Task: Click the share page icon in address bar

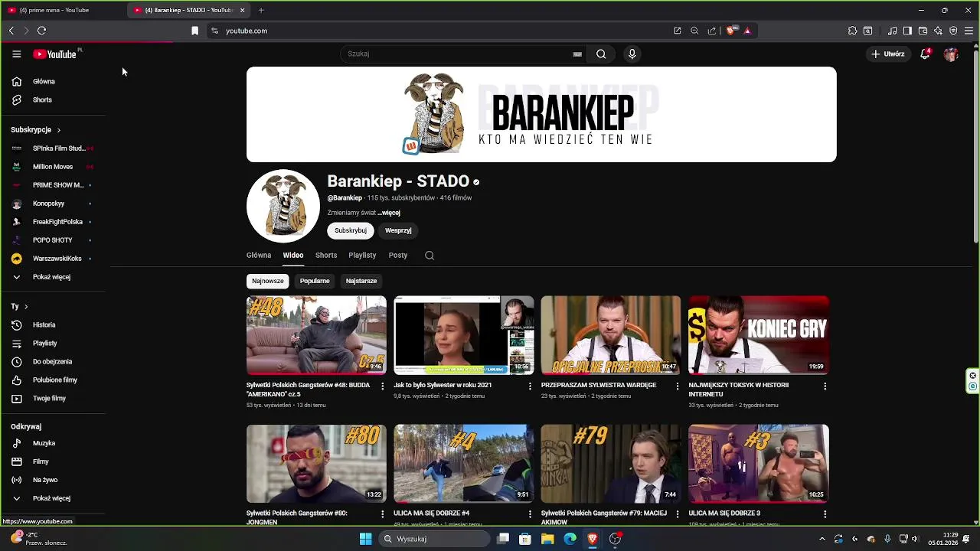Action: (711, 31)
